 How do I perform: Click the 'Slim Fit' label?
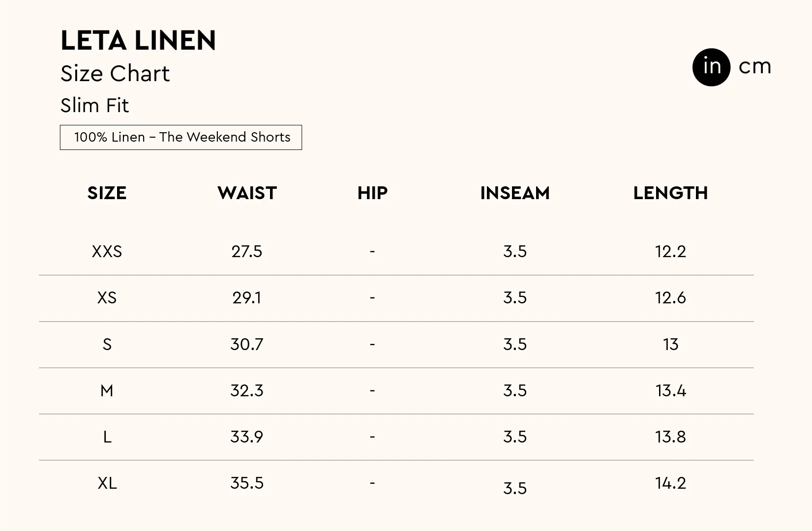click(x=94, y=105)
